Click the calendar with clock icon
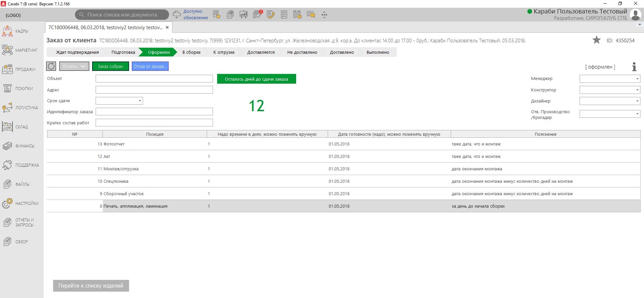644x298 pixels. (297, 14)
